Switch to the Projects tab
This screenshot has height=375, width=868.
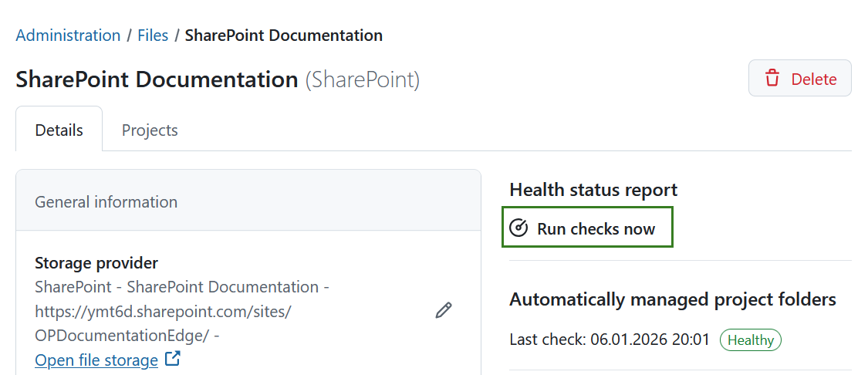150,130
